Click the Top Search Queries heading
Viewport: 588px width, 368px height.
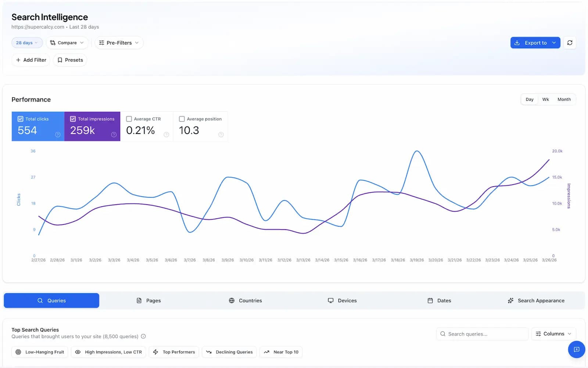pyautogui.click(x=35, y=330)
